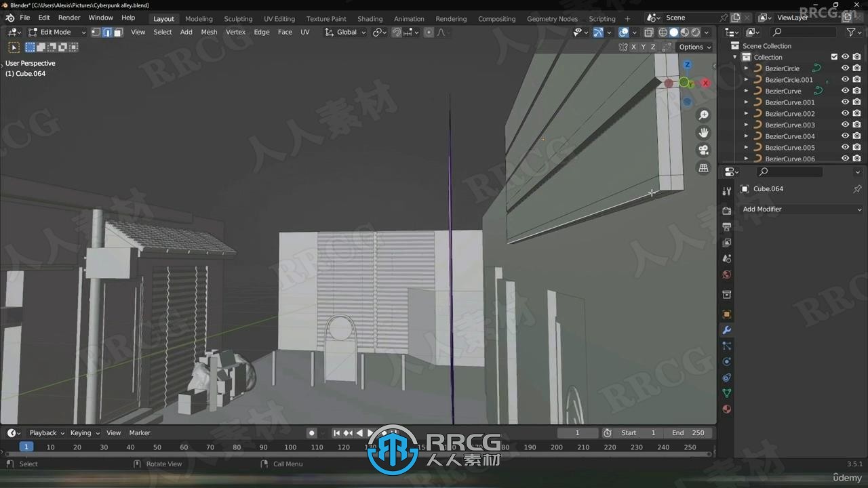Uncheck Collection exclude checkbox

[834, 57]
